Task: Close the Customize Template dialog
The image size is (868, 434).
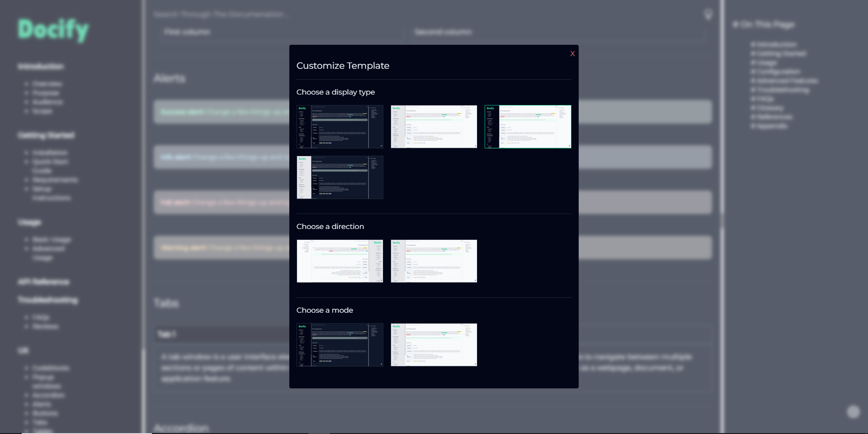Action: (572, 53)
